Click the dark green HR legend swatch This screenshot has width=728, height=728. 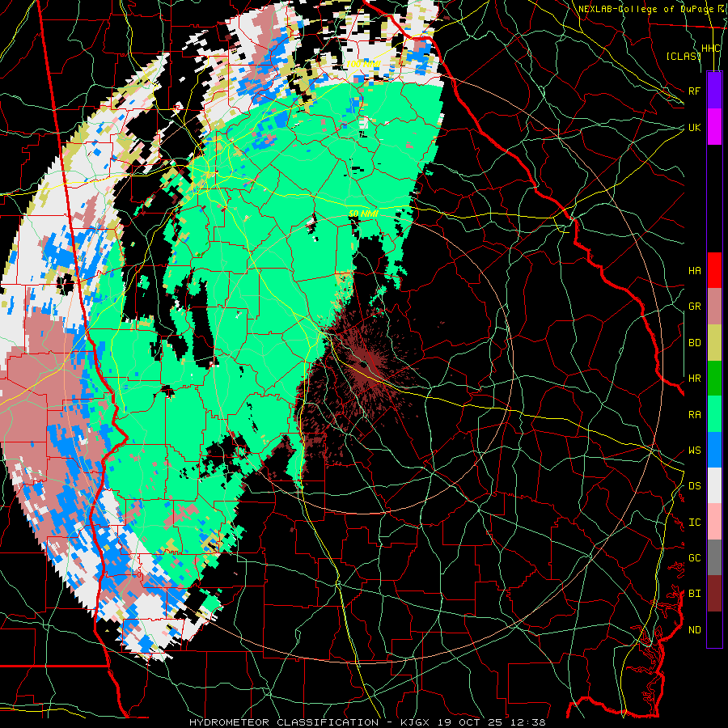[714, 379]
